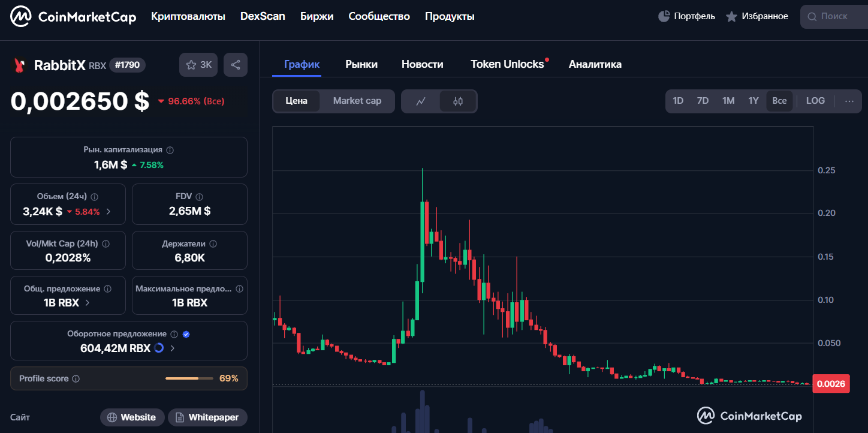Set chart range to 7D
Image resolution: width=868 pixels, height=433 pixels.
tap(703, 101)
